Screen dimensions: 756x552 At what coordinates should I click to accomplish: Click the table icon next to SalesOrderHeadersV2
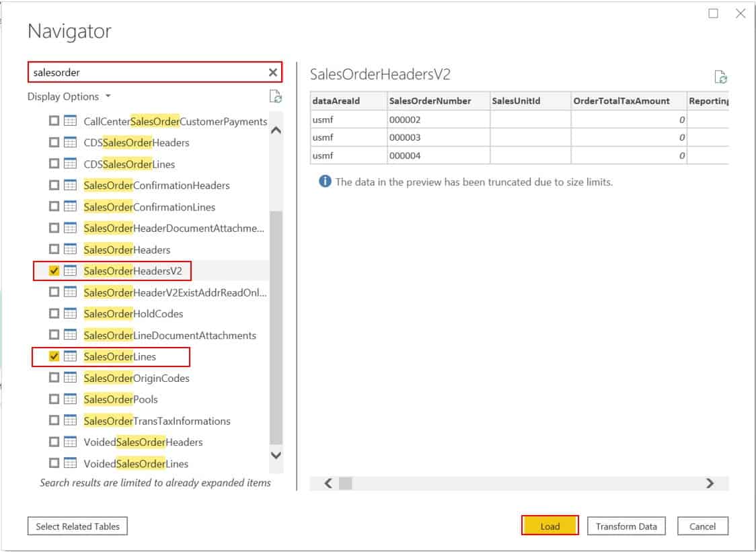70,271
